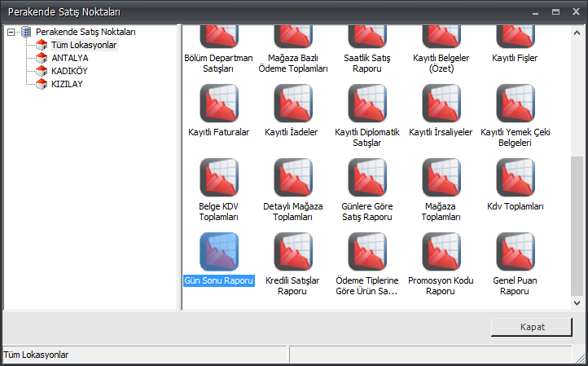Select the highlighted Gün Sonu Raporu icon
Image resolution: width=588 pixels, height=366 pixels.
coord(219,252)
